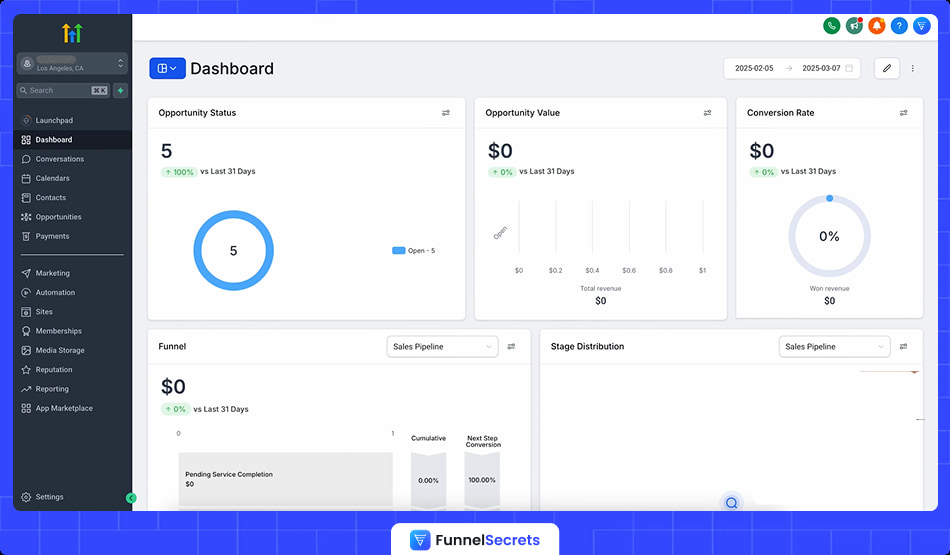Screen dimensions: 950x555
Task: Click the 100% badge in Opportunity Status
Action: click(x=179, y=172)
